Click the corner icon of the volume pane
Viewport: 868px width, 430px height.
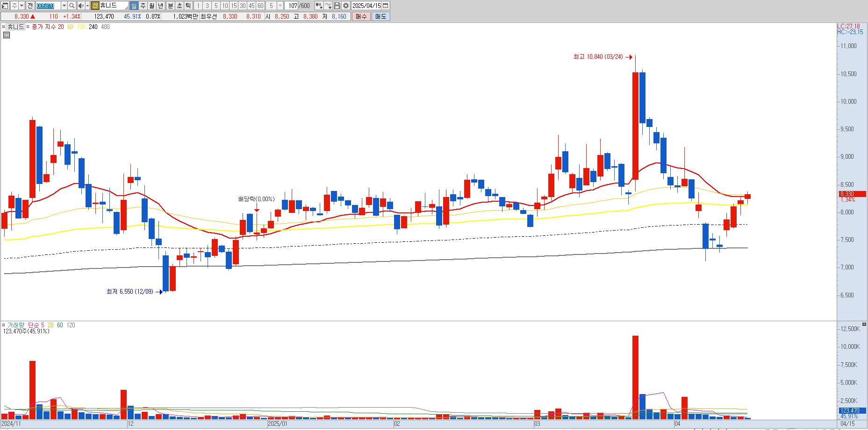coord(864,324)
